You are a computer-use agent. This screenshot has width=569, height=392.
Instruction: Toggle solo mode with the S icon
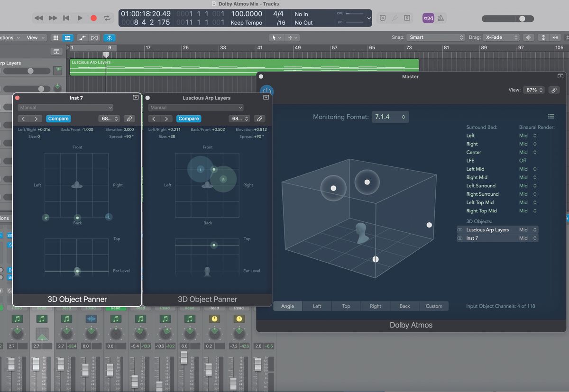click(406, 18)
